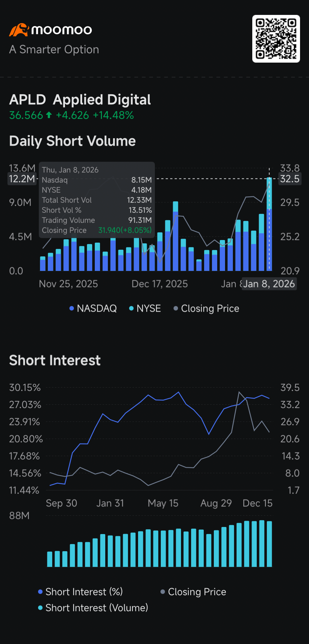This screenshot has width=309, height=644.
Task: Click the moomoo brand name text
Action: pos(62,30)
